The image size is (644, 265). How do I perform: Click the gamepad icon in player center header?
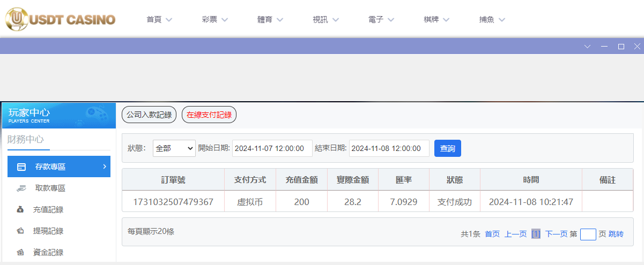tap(95, 113)
